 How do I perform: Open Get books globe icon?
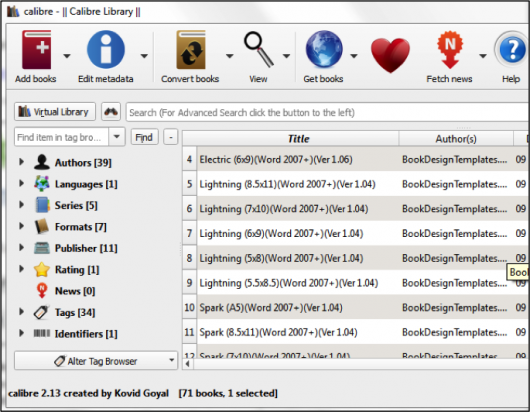324,49
